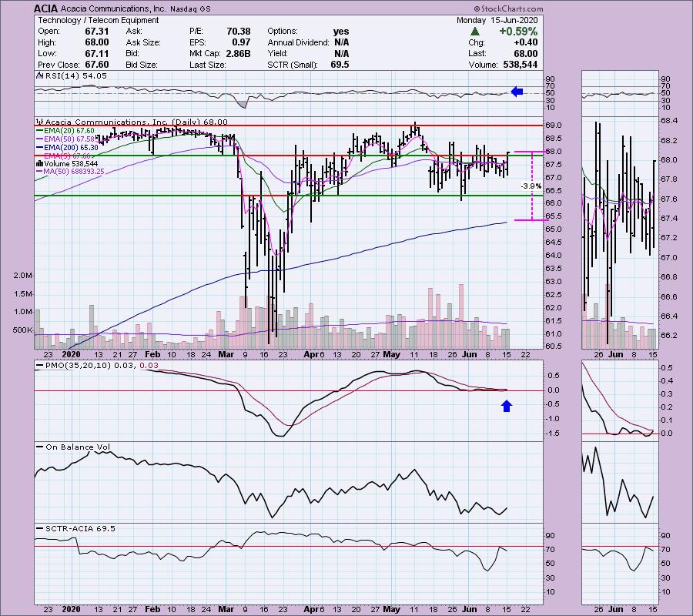Click the P/E ratio value 70.38
The width and height of the screenshot is (693, 616).
point(238,32)
